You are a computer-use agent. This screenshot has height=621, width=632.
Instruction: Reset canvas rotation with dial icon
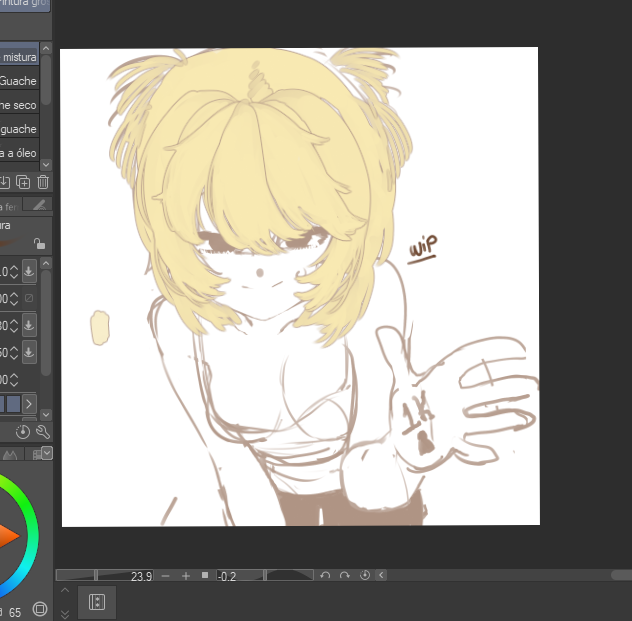[x=365, y=575]
